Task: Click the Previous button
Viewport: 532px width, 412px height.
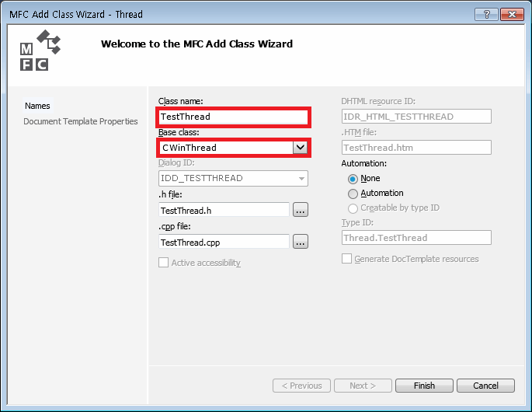Action: 301,386
